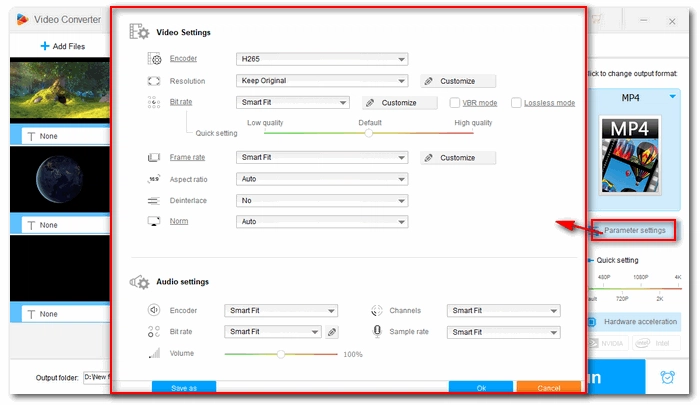The image size is (700, 405).
Task: Click the Channels icon
Action: pos(377,310)
